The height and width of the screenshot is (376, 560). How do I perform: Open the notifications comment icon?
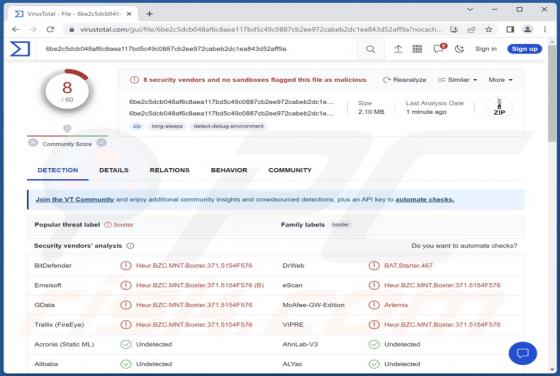pyautogui.click(x=439, y=49)
